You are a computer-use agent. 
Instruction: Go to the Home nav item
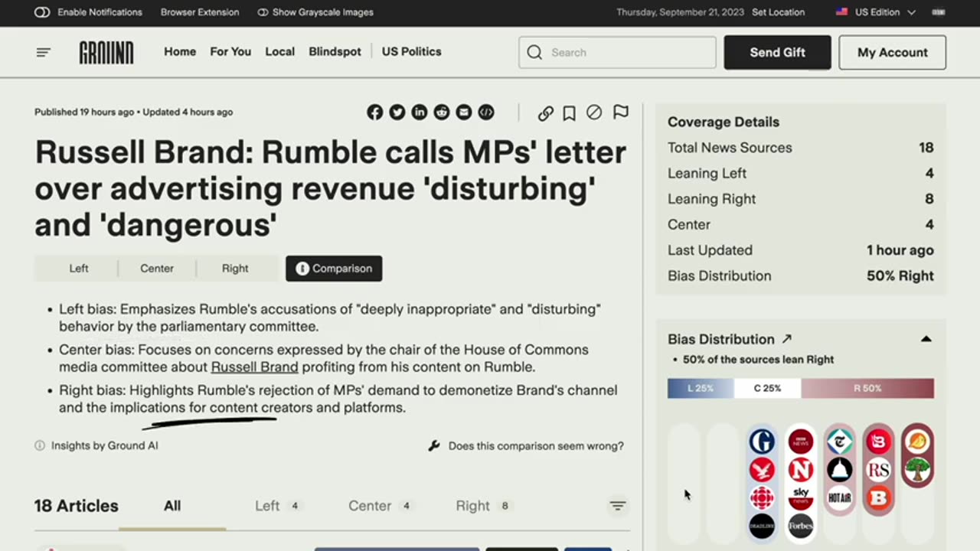click(180, 52)
